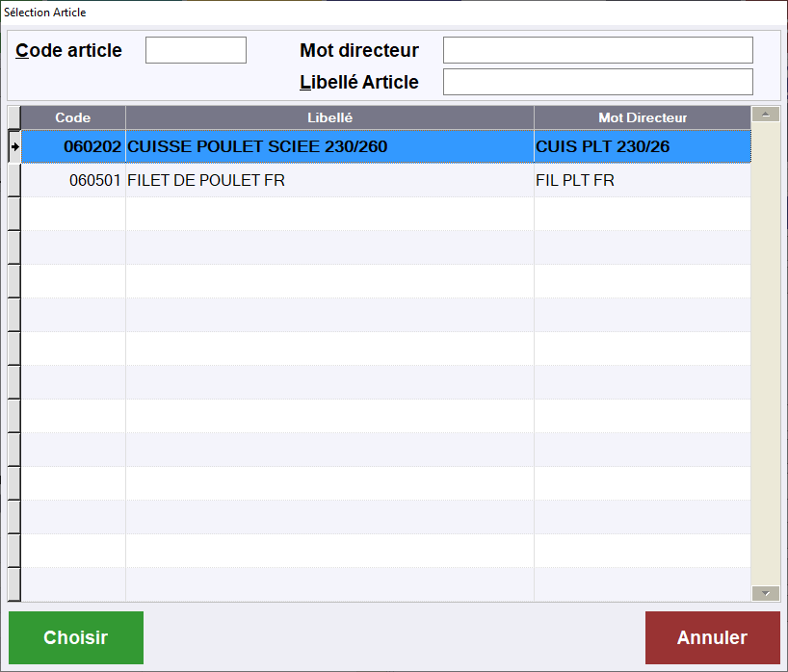Focus the Libellé Article input box
The height and width of the screenshot is (672, 788).
click(x=597, y=82)
